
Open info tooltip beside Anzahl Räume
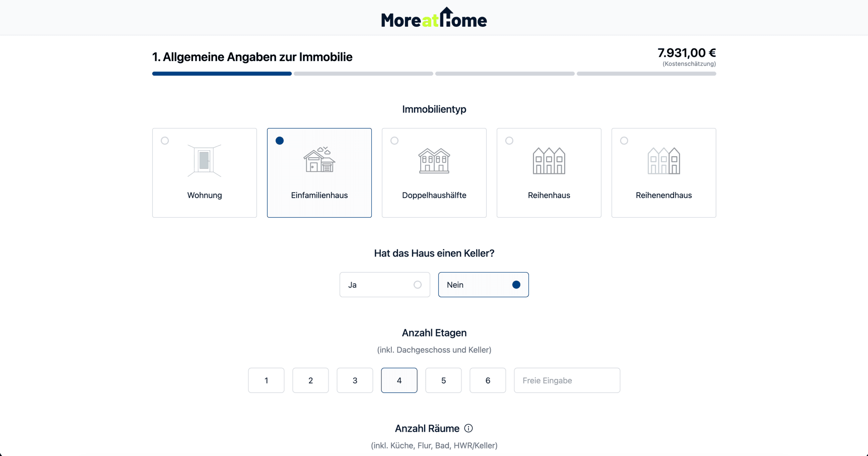pyautogui.click(x=469, y=428)
